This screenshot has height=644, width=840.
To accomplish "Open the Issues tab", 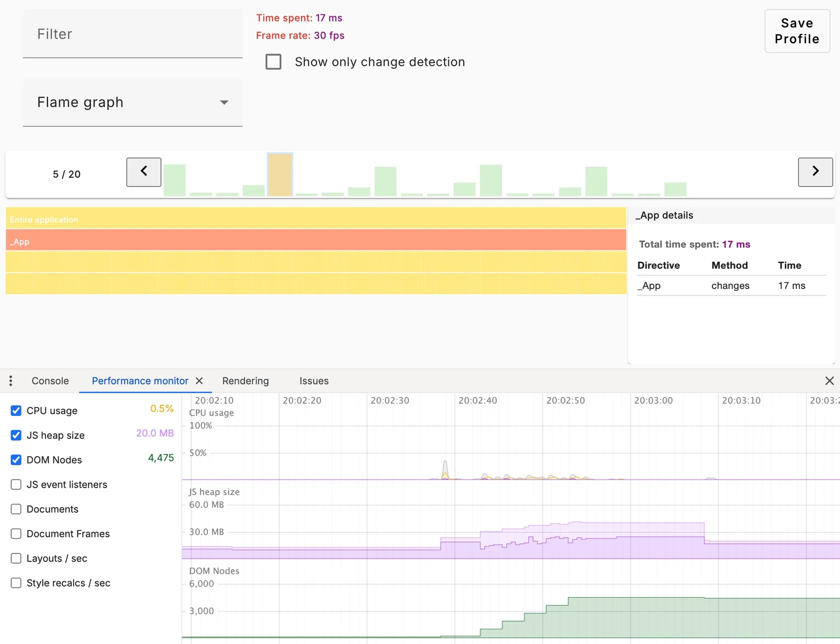I will 314,381.
